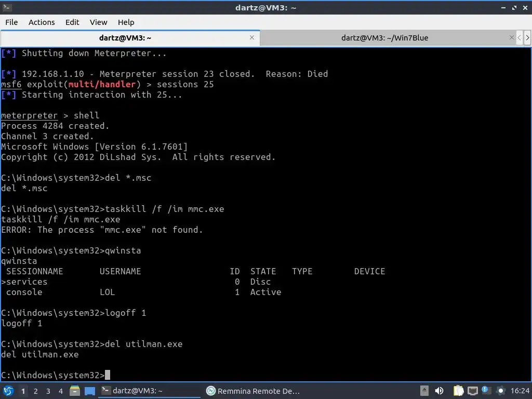Click the terminal cursor at last prompt
532x399 pixels.
107,375
